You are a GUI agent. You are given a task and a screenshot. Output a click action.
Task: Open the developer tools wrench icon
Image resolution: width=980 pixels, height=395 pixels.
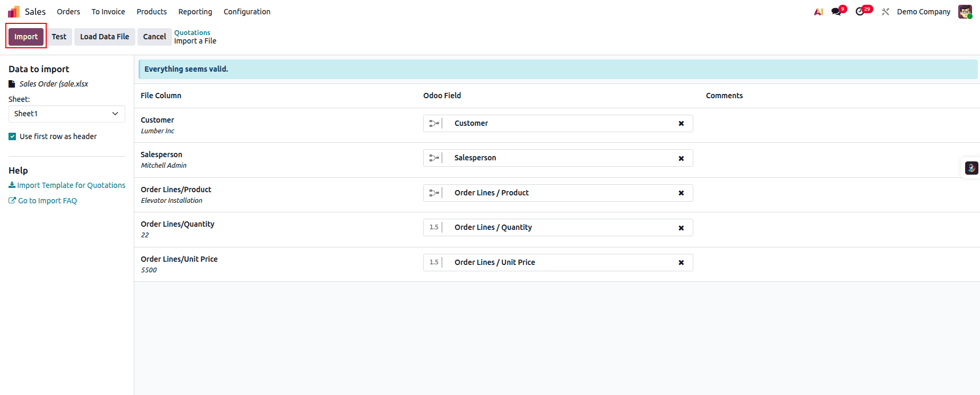coord(885,12)
